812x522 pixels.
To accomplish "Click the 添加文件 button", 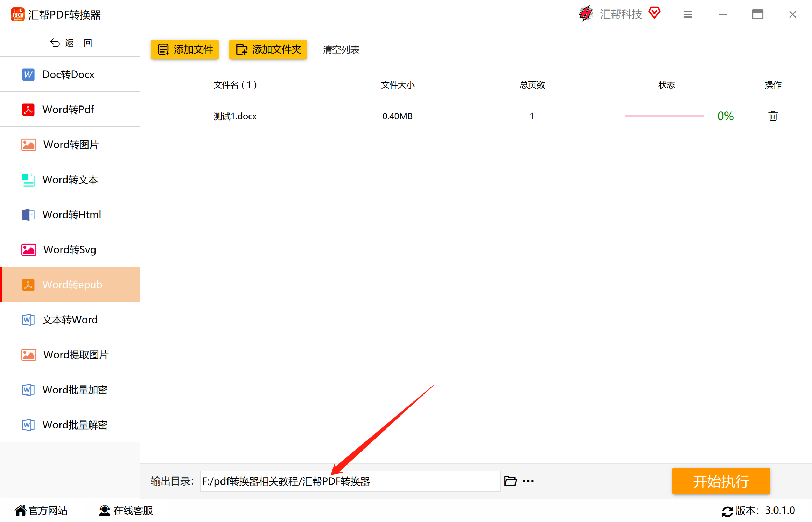I will point(185,49).
